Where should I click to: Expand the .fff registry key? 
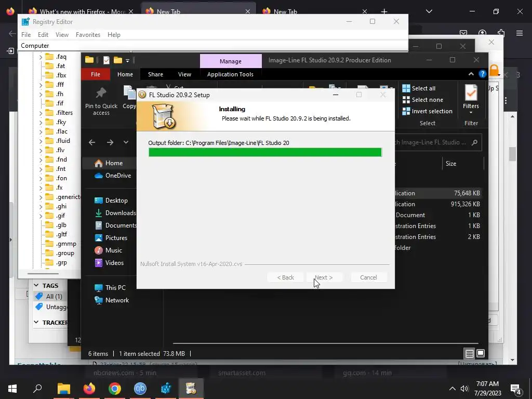pyautogui.click(x=41, y=85)
